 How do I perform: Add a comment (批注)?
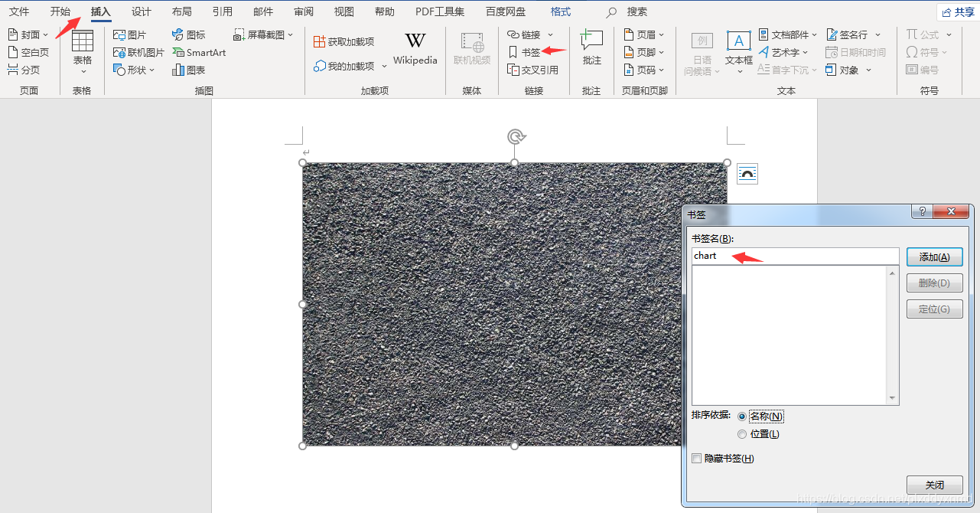point(591,49)
